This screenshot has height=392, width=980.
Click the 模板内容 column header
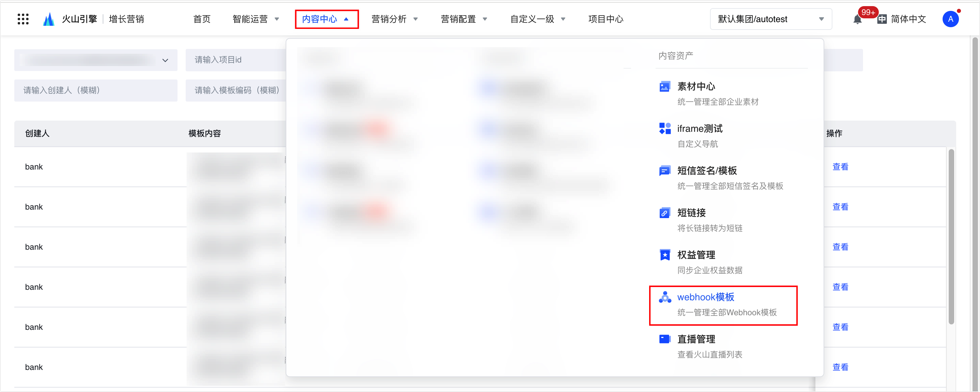point(205,133)
